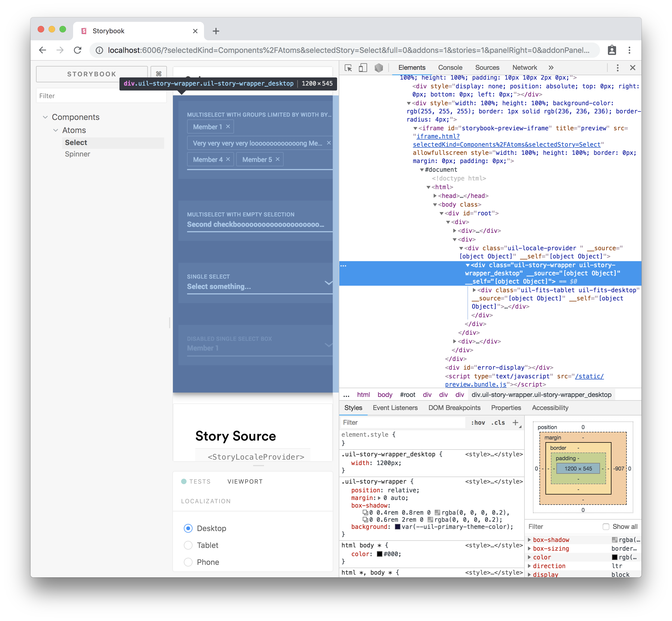Select the Tablet viewport radio button
Screen dimensions: 672x621
[x=188, y=545]
